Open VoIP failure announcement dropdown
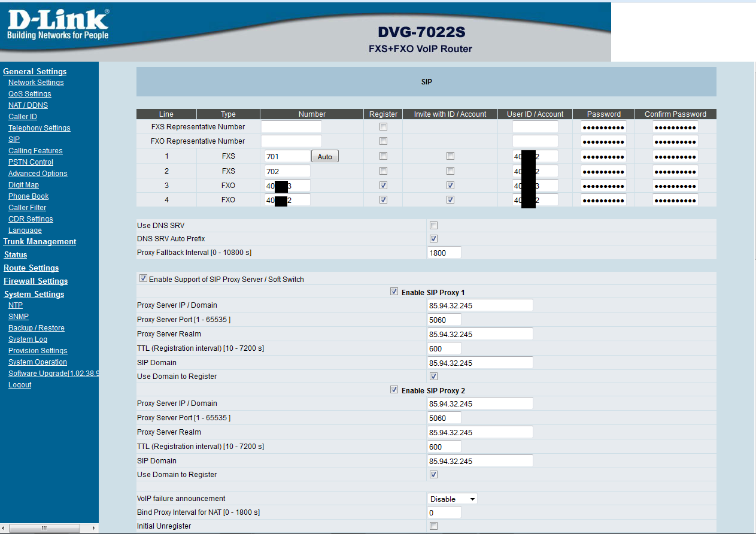This screenshot has height=534, width=756. (453, 499)
